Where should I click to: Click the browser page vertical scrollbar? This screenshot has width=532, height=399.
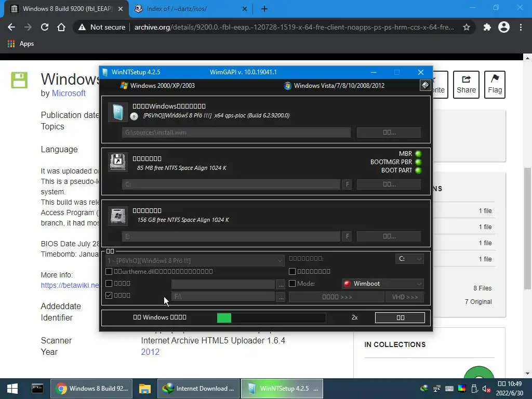(527, 229)
